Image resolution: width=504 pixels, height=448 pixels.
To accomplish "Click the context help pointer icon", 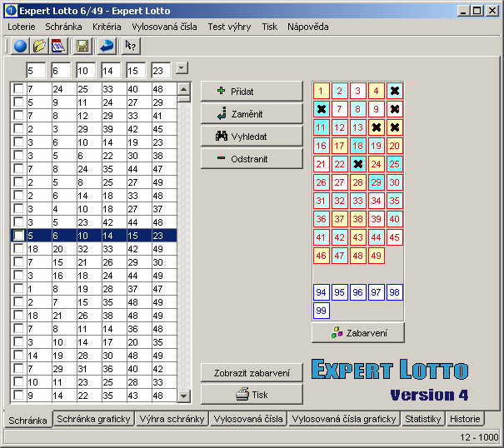I will 131,46.
